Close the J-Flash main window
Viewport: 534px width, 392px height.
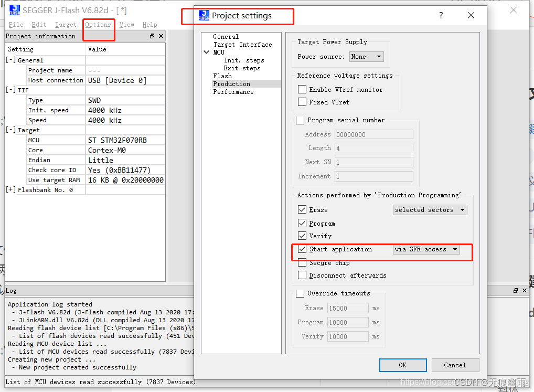(x=513, y=10)
